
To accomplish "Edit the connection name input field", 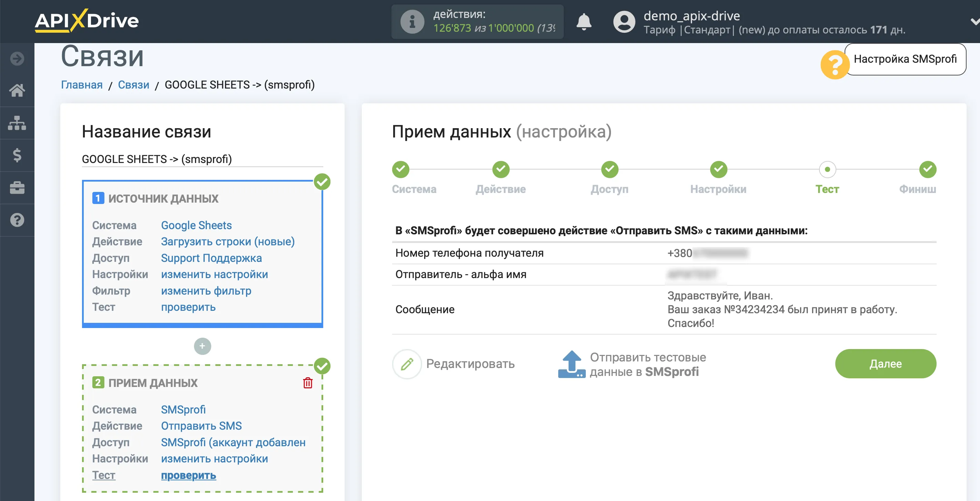I will pos(202,159).
